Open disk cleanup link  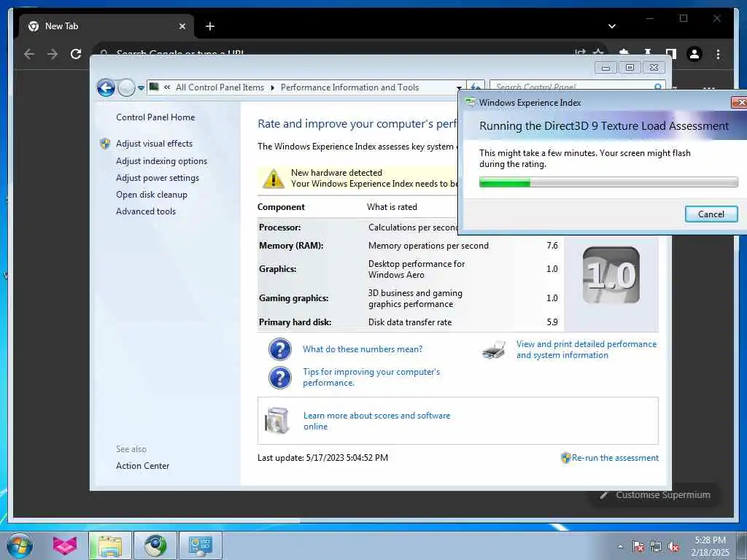(152, 194)
